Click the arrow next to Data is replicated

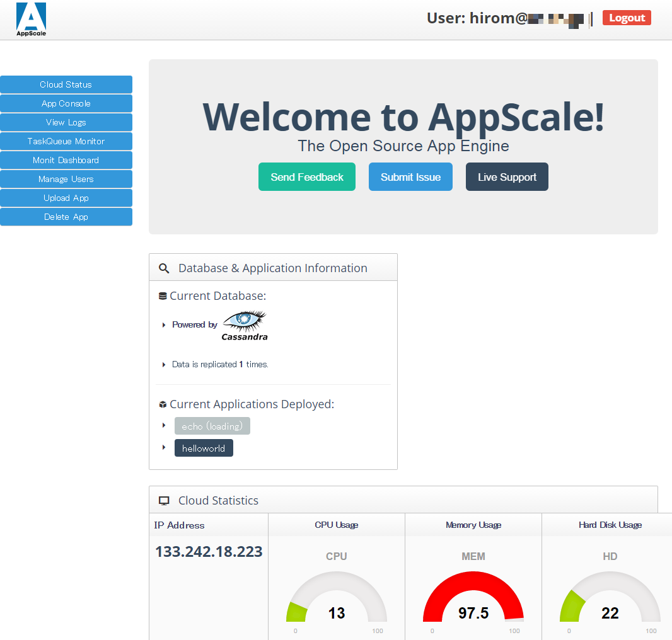pos(164,365)
